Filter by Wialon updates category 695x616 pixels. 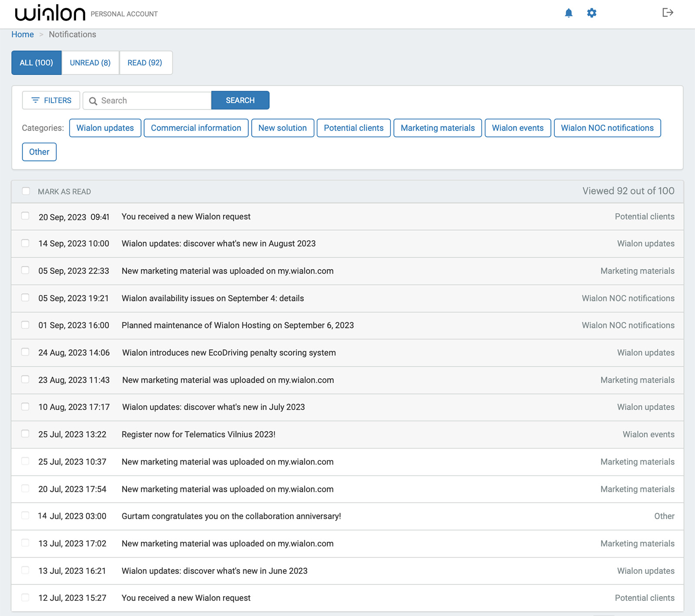pos(105,128)
